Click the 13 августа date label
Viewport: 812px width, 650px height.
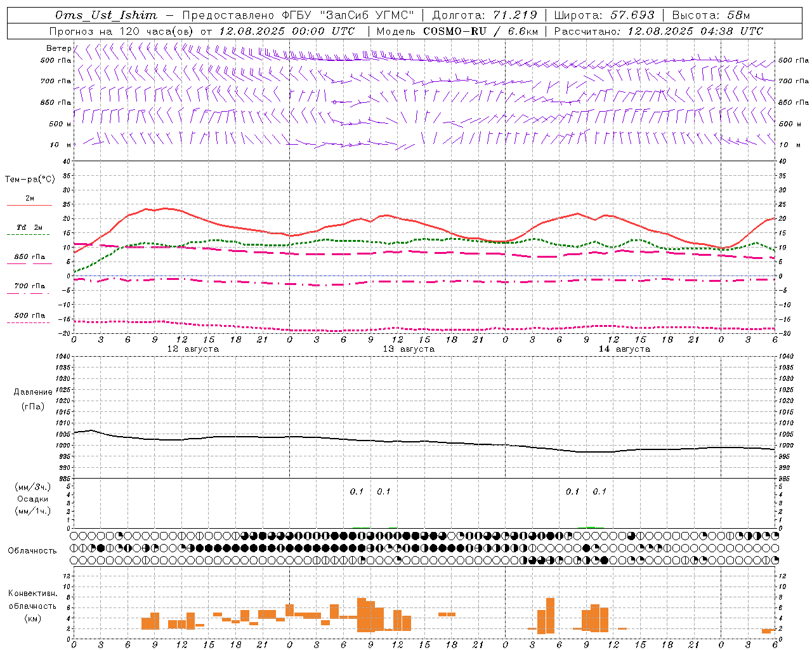(409, 349)
